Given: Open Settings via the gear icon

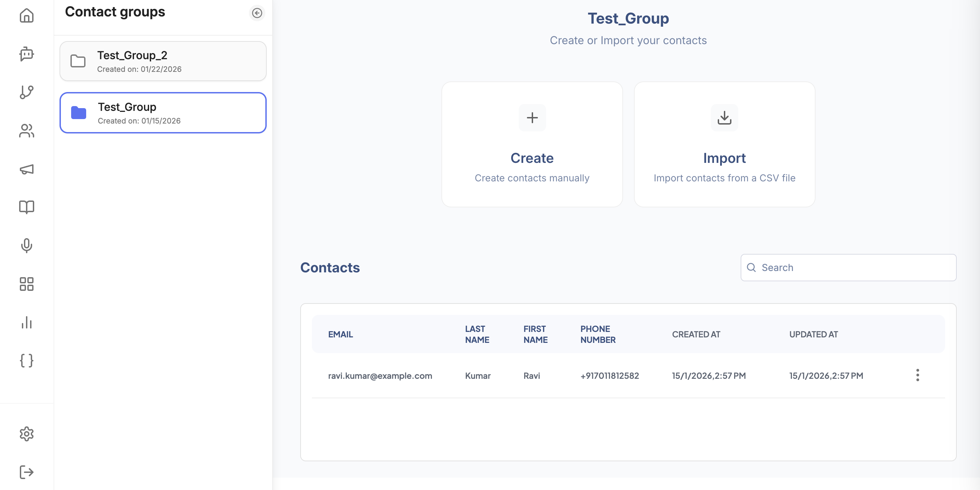Looking at the screenshot, I should click(26, 434).
